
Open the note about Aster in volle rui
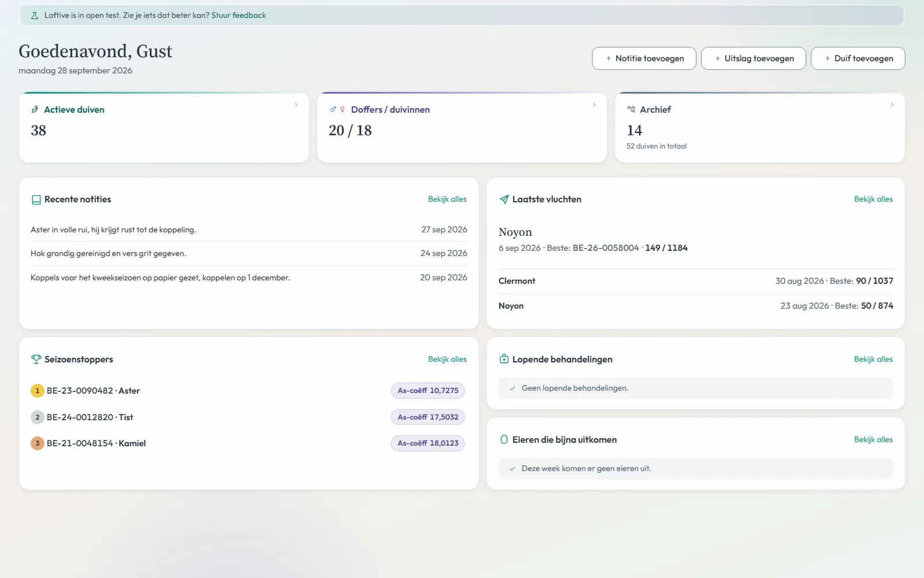pyautogui.click(x=249, y=229)
